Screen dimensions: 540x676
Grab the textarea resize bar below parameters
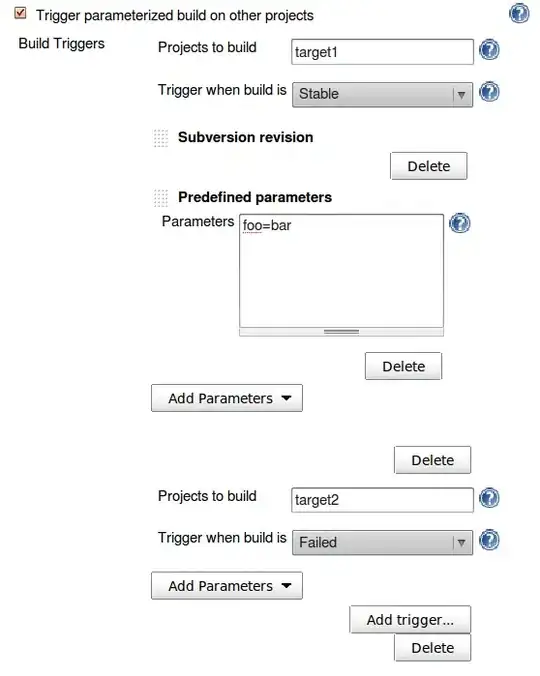point(341,332)
